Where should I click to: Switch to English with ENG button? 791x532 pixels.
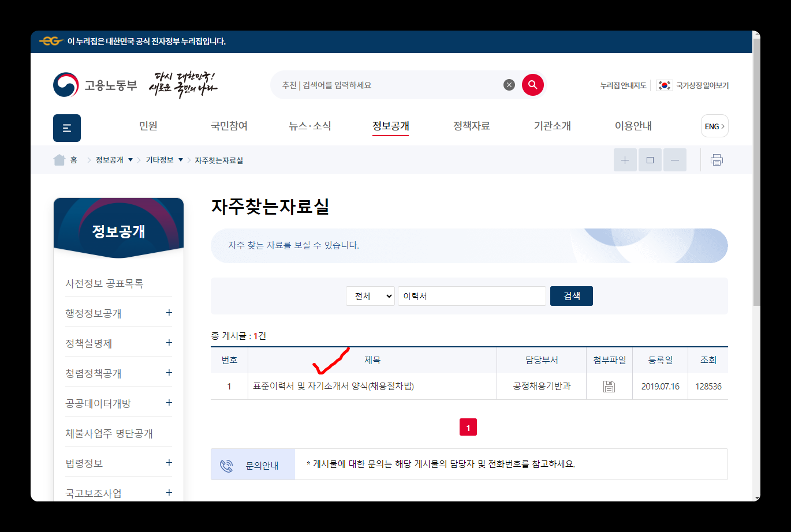click(x=715, y=126)
